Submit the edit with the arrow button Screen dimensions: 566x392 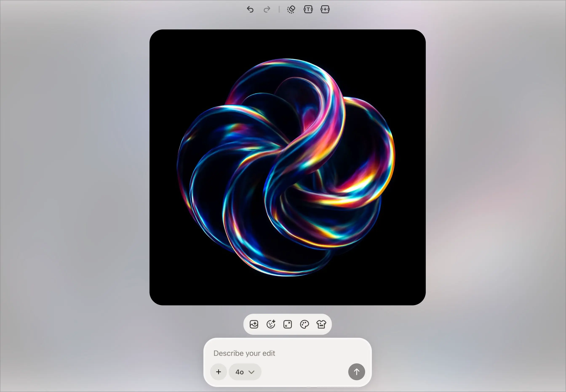click(356, 372)
